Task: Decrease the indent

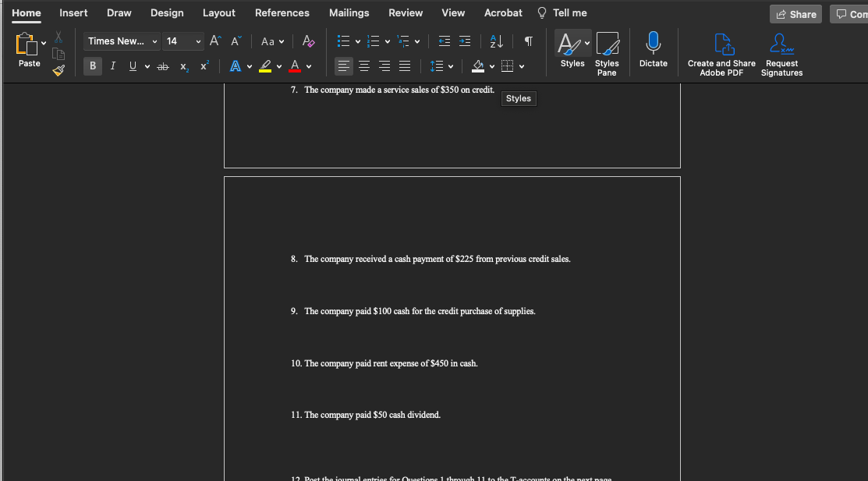Action: point(445,41)
